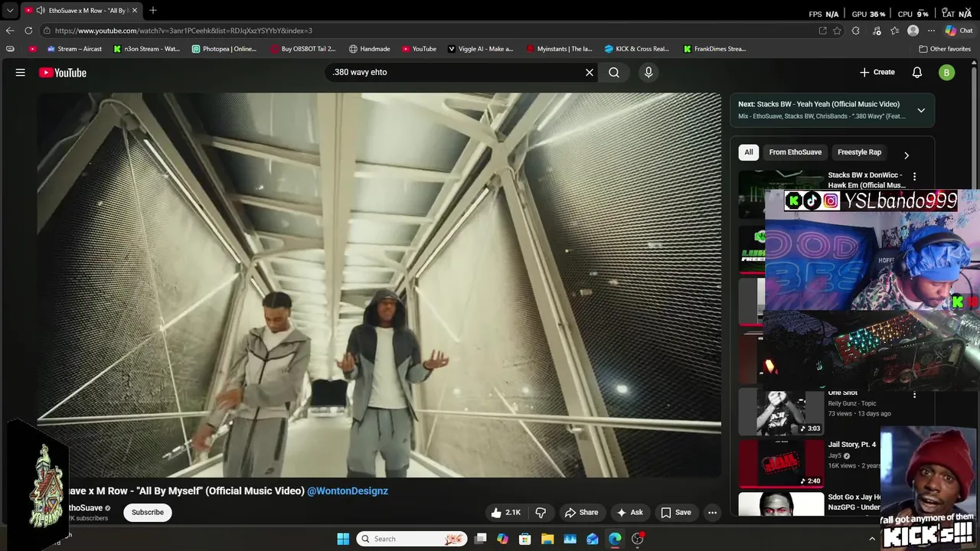Open the Jail Story, Pt. 4 thumbnail
Screen dimensions: 980x551
(x=781, y=463)
